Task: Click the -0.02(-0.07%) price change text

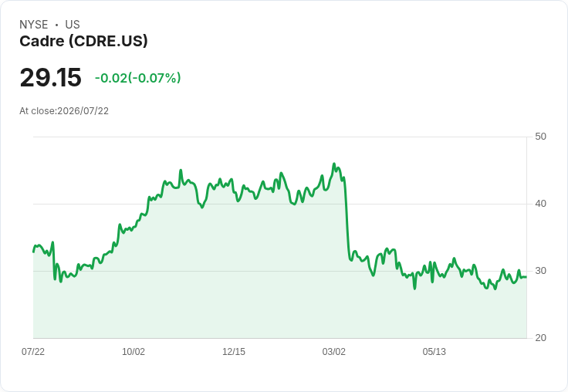Action: click(137, 78)
